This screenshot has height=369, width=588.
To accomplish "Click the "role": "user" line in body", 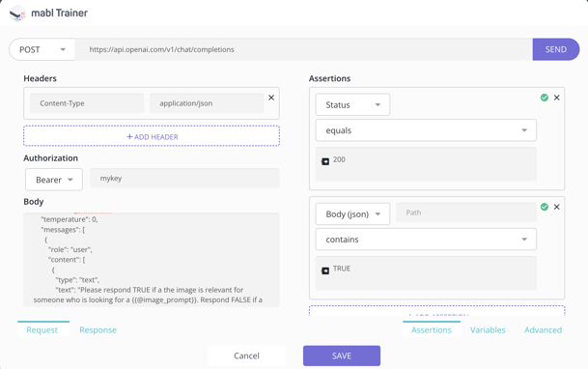I will [x=70, y=250].
